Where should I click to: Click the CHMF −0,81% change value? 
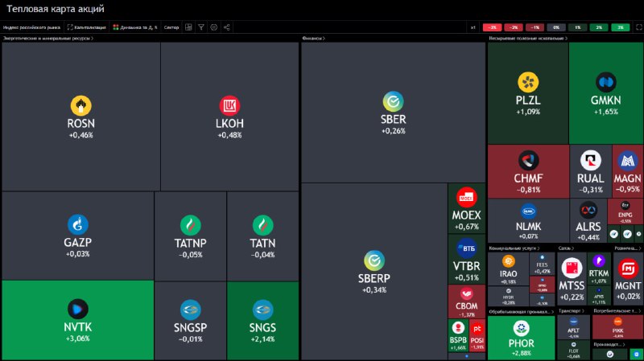click(528, 190)
